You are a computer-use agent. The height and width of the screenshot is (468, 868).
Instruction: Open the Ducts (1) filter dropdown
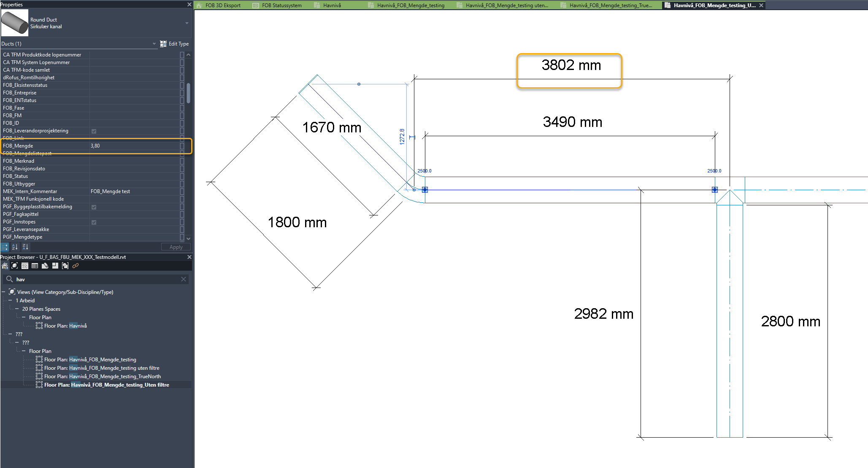click(154, 44)
